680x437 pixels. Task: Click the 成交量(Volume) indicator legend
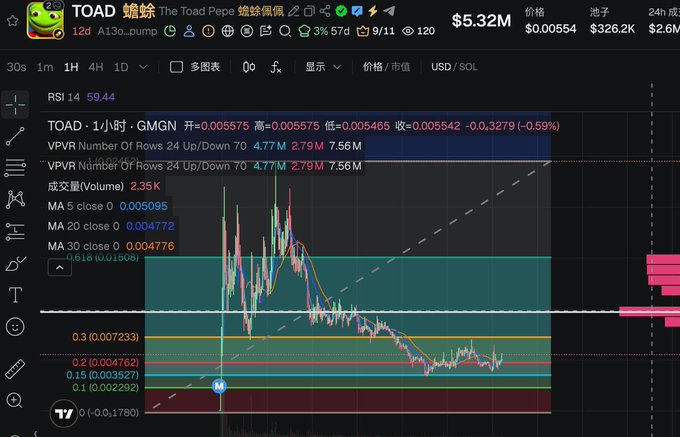pos(104,186)
